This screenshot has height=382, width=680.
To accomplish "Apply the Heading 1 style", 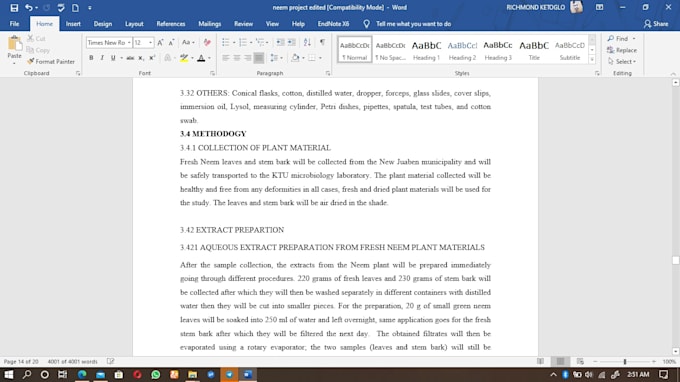I will [x=426, y=50].
